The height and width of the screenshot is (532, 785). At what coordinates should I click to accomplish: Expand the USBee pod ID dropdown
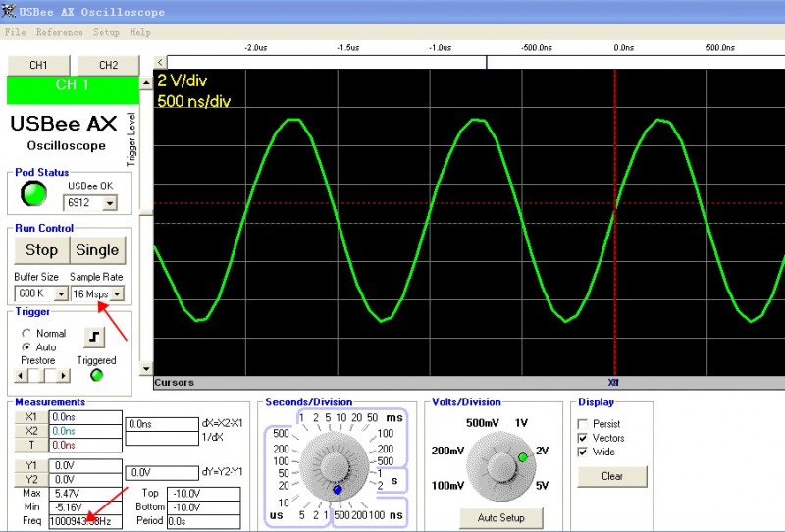point(109,203)
